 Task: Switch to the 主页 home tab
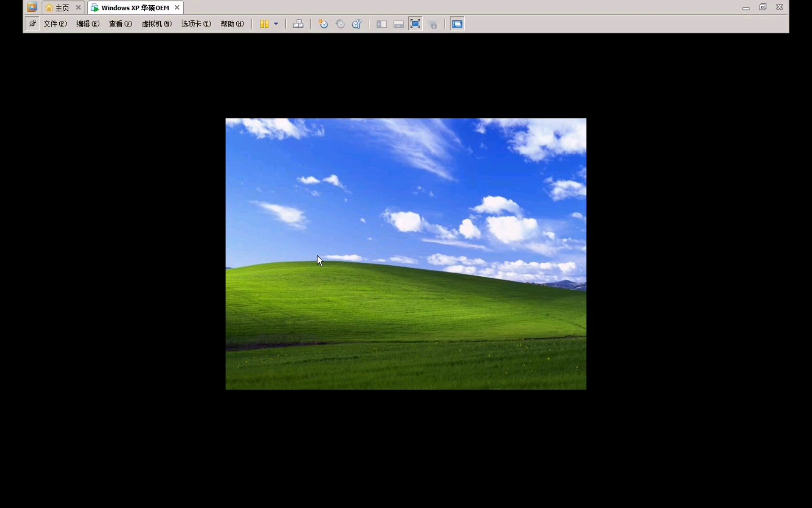(x=57, y=8)
